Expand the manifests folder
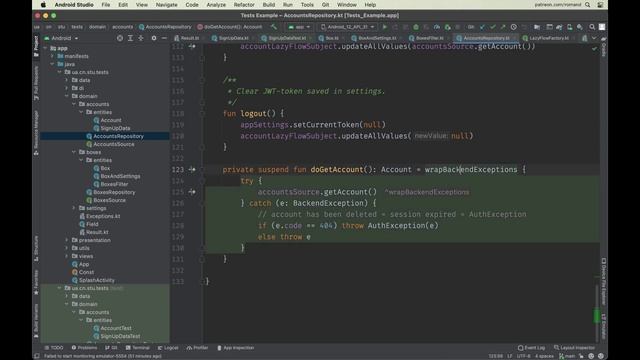Screen dimensions: 640x360 [x=52, y=56]
